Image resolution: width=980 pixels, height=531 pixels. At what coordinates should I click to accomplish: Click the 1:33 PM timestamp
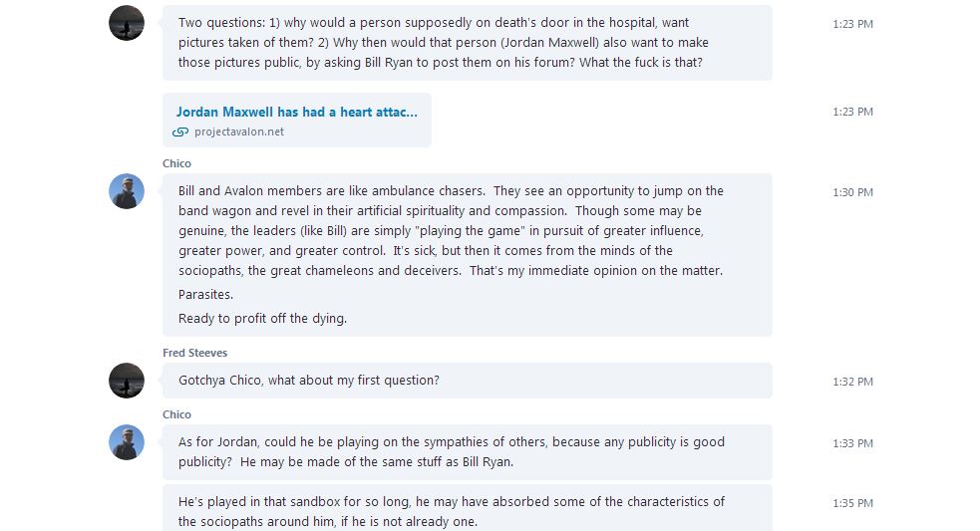click(x=852, y=443)
